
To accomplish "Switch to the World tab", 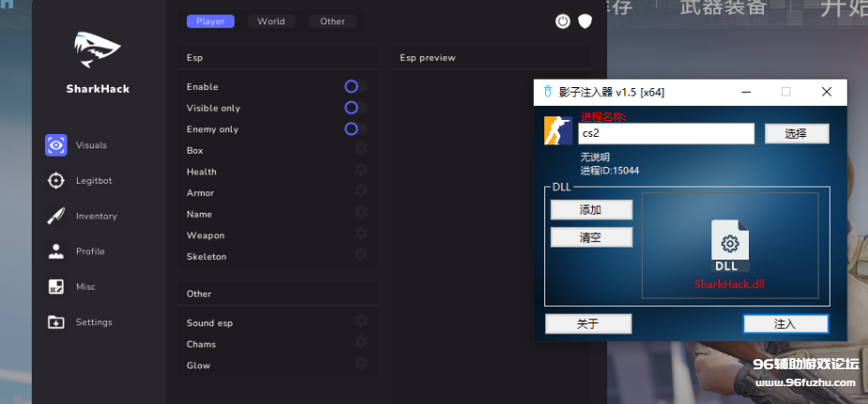I will [271, 21].
